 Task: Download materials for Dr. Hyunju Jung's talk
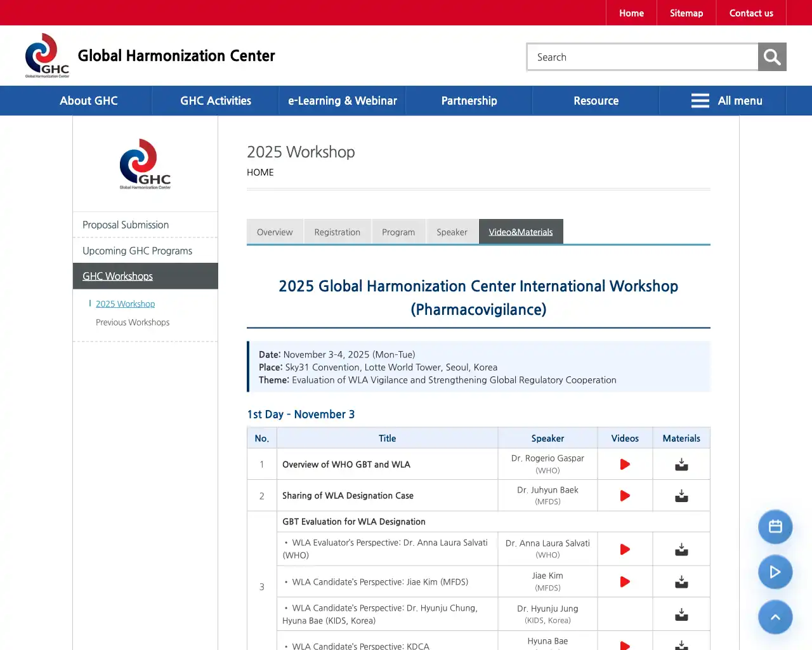(x=681, y=614)
